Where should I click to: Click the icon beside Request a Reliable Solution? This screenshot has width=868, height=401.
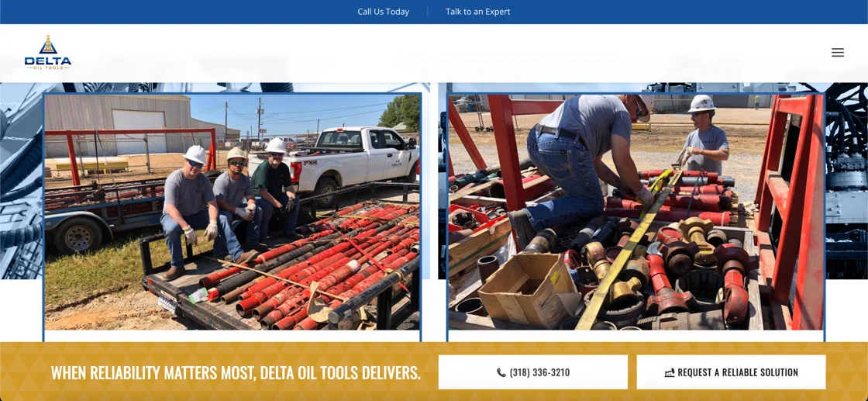pyautogui.click(x=670, y=373)
